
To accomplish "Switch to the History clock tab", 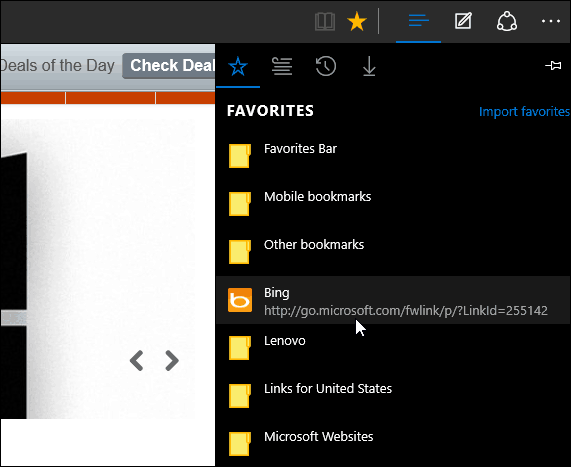I will coord(326,66).
